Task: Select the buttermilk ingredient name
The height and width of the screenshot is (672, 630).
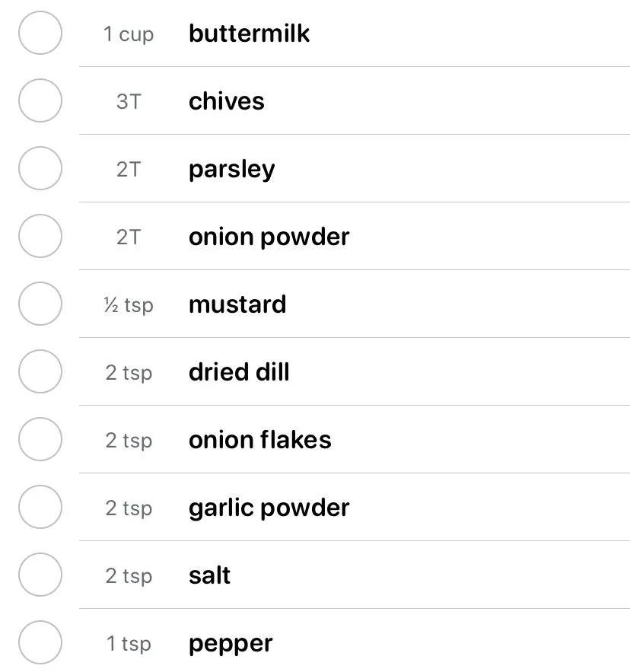Action: (x=249, y=33)
